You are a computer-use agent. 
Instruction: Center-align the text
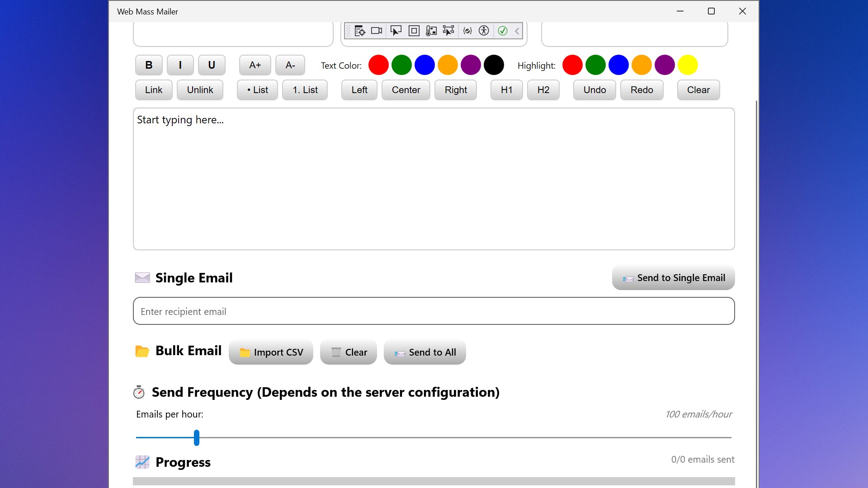coord(406,90)
